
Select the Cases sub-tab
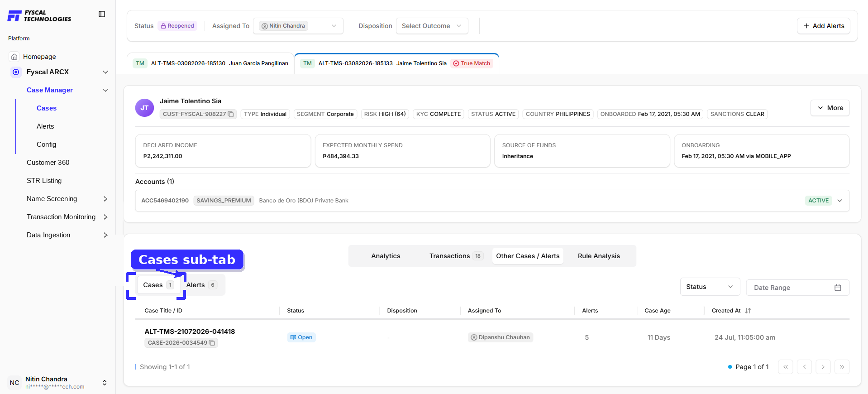158,285
